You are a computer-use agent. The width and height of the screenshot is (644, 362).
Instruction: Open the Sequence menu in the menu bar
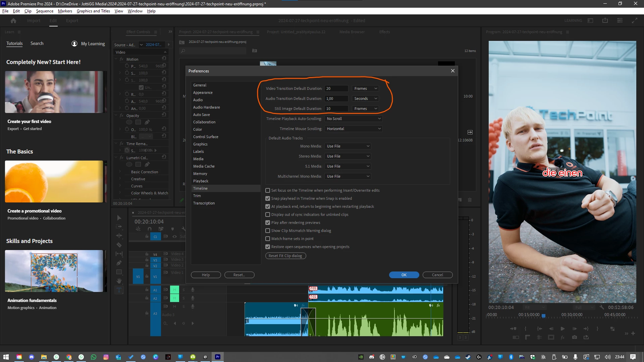(x=45, y=11)
